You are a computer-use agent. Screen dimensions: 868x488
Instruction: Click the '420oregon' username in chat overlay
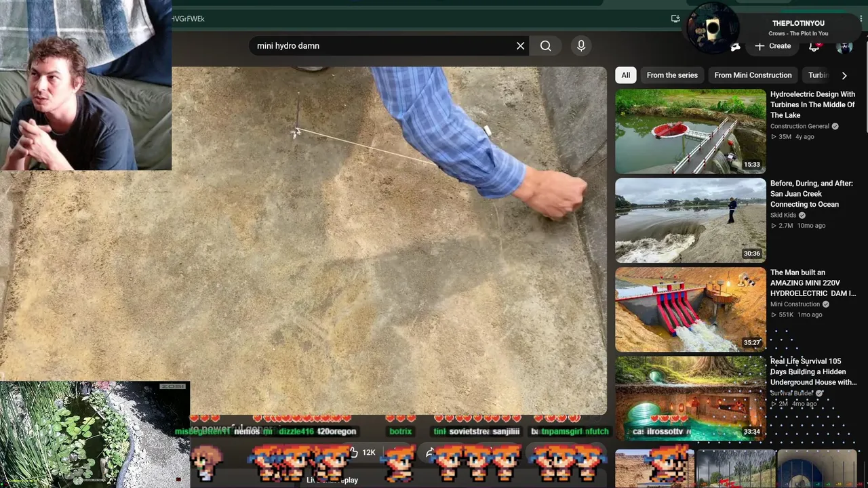[336, 431]
